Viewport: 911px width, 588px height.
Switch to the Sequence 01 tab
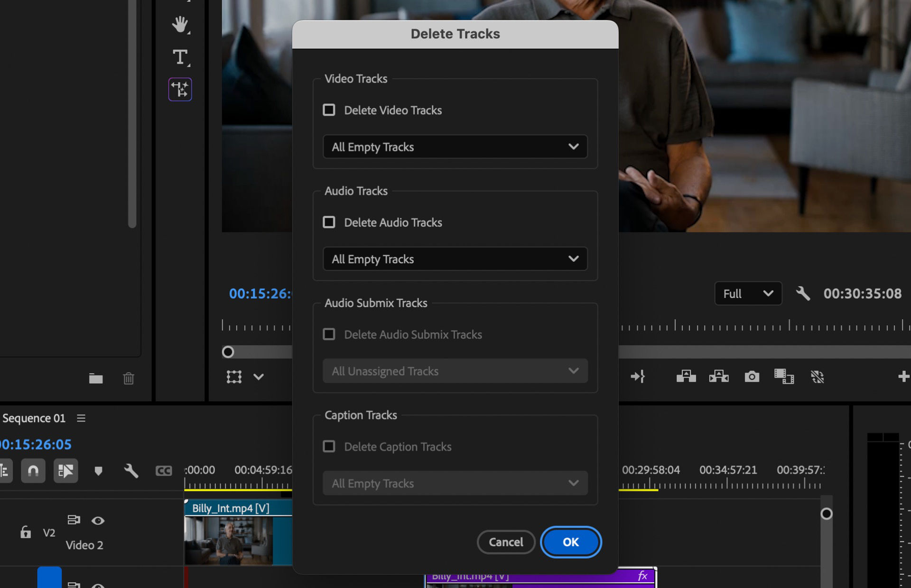[x=34, y=418]
